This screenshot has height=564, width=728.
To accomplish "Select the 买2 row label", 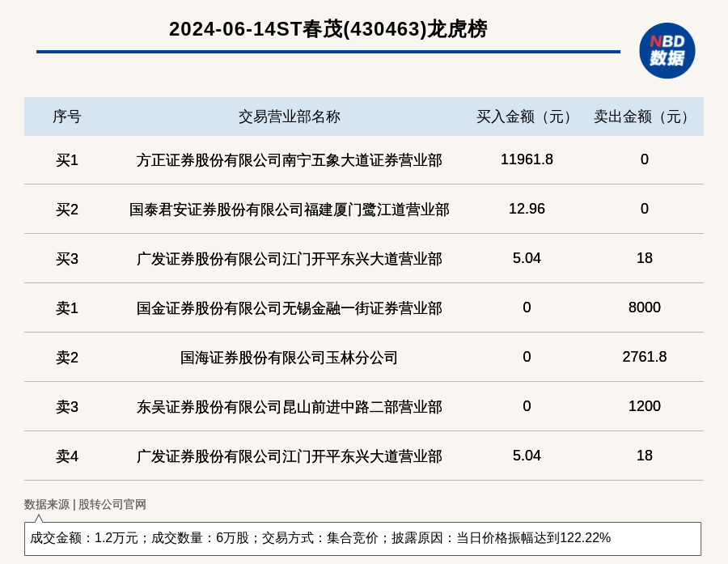I will click(67, 210).
